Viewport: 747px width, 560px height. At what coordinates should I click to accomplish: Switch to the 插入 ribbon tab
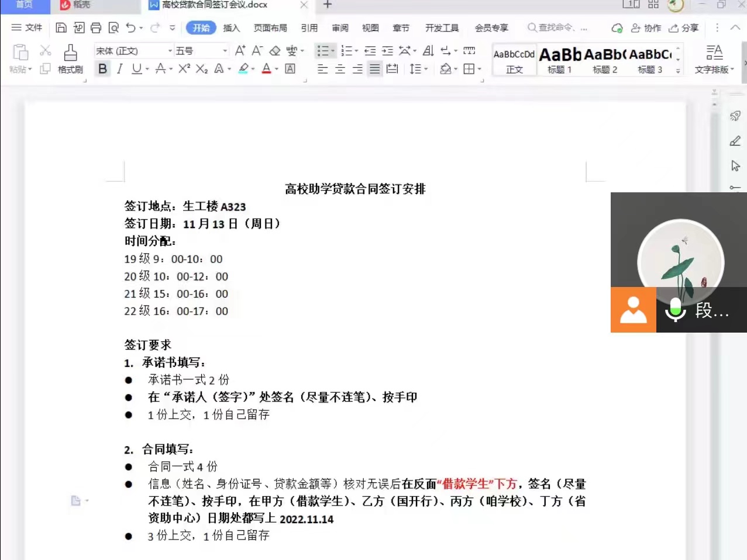pos(232,27)
